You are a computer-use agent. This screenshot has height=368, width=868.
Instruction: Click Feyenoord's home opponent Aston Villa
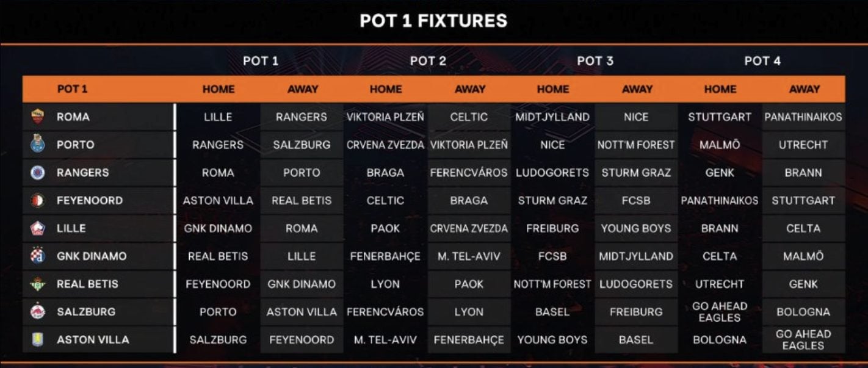point(218,200)
